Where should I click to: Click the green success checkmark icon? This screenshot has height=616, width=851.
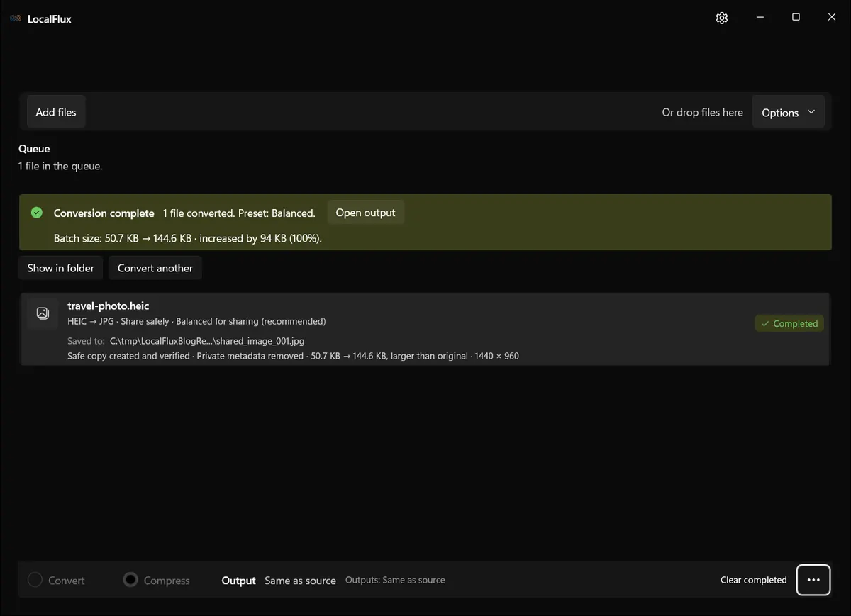(x=37, y=213)
